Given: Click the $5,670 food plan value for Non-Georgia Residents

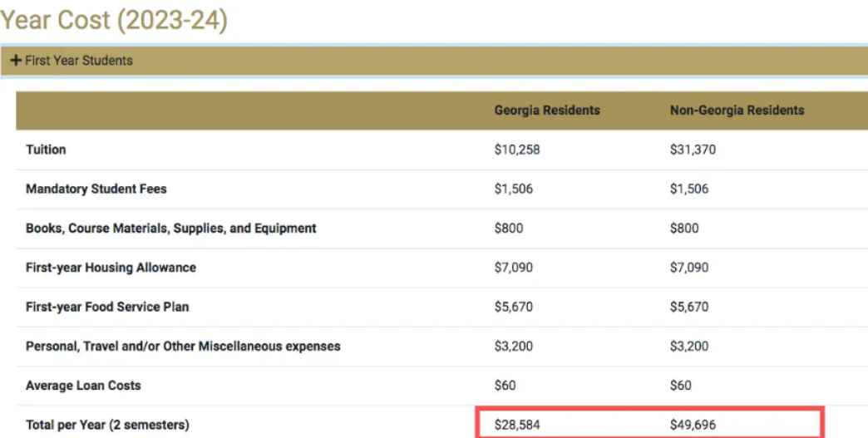Looking at the screenshot, I should (x=689, y=307).
